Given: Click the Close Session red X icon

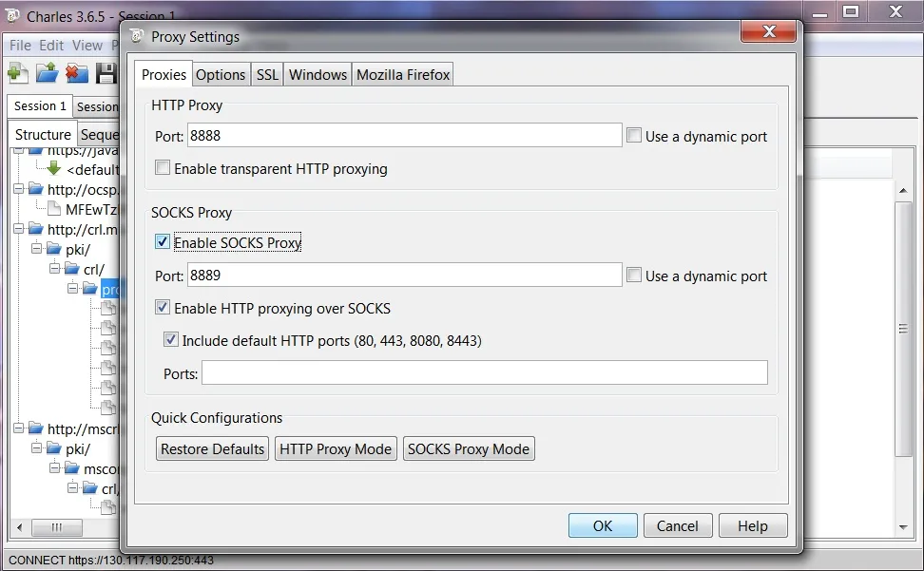Looking at the screenshot, I should coord(77,73).
